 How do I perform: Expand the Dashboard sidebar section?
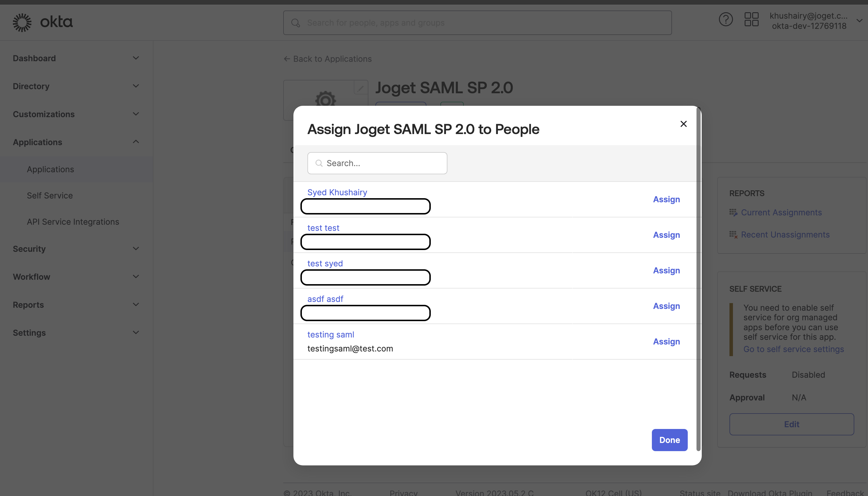(x=136, y=58)
